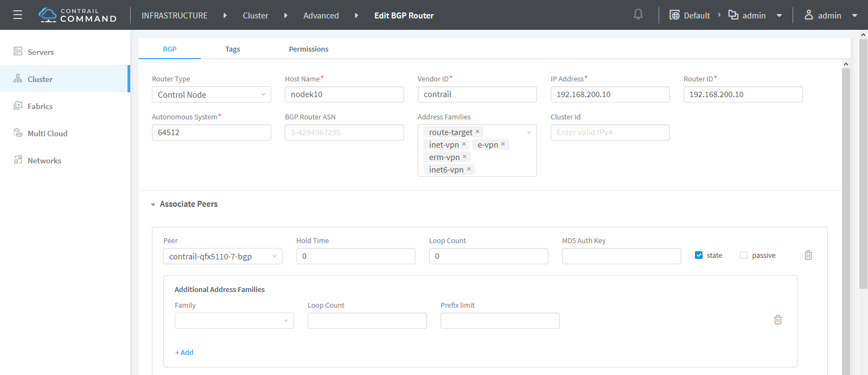The width and height of the screenshot is (868, 375).
Task: Delete the contrail-qfx5110-7-bgp peer with trash icon
Action: click(x=808, y=255)
